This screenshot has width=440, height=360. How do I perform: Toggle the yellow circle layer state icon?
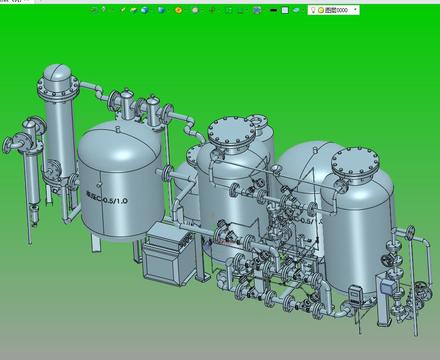click(321, 10)
